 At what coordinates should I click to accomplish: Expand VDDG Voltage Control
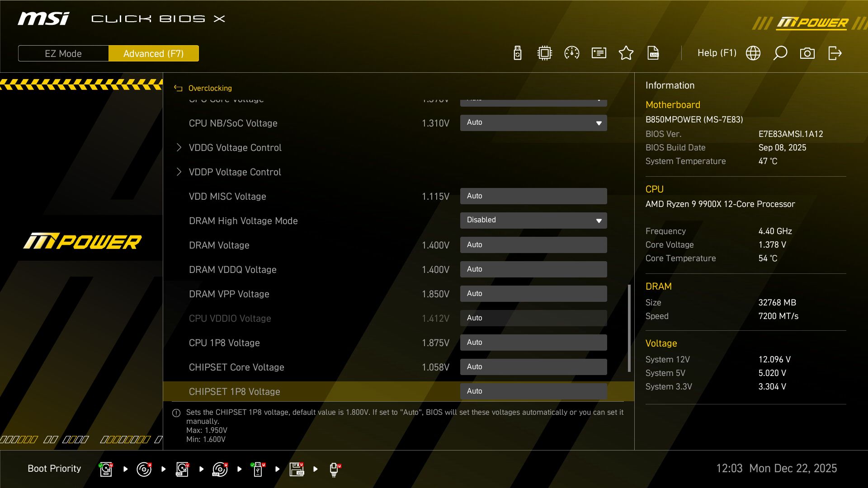pos(235,147)
